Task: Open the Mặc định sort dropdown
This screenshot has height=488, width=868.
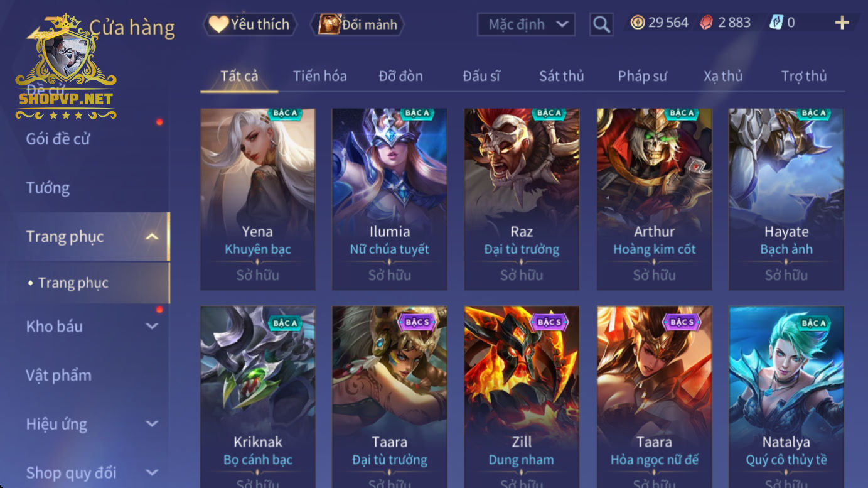Action: [x=526, y=24]
